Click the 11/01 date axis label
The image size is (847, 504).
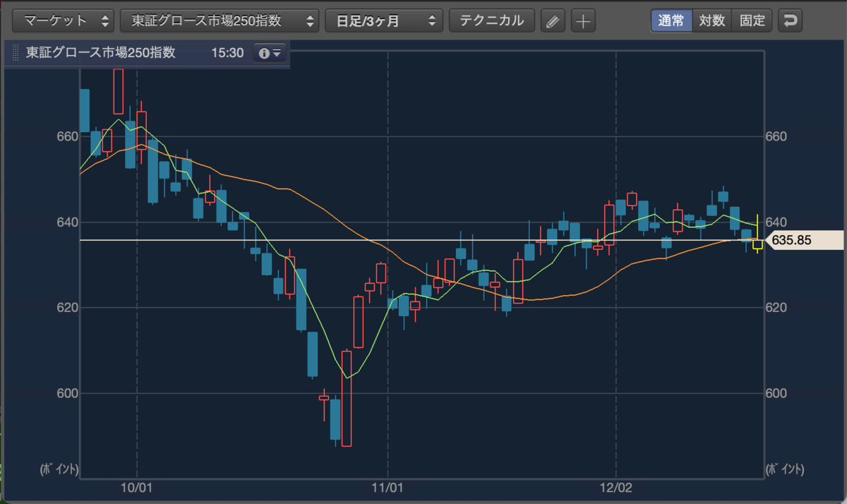pyautogui.click(x=388, y=488)
